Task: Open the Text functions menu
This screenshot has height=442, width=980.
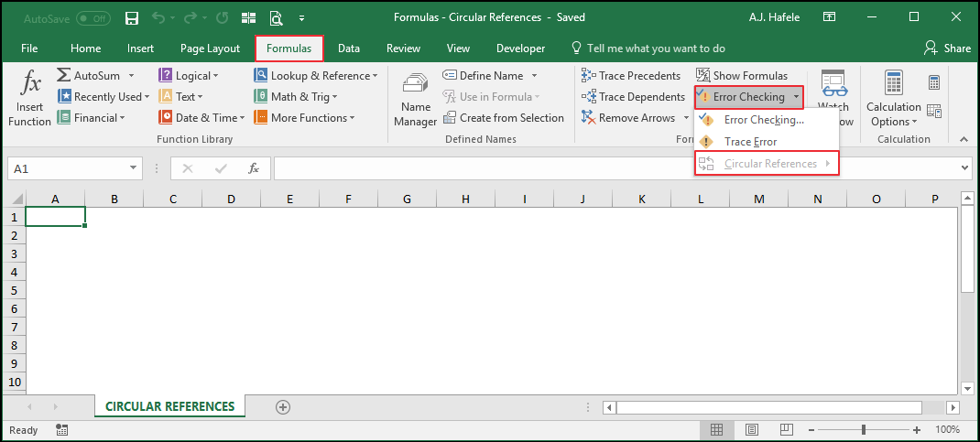Action: coord(180,97)
